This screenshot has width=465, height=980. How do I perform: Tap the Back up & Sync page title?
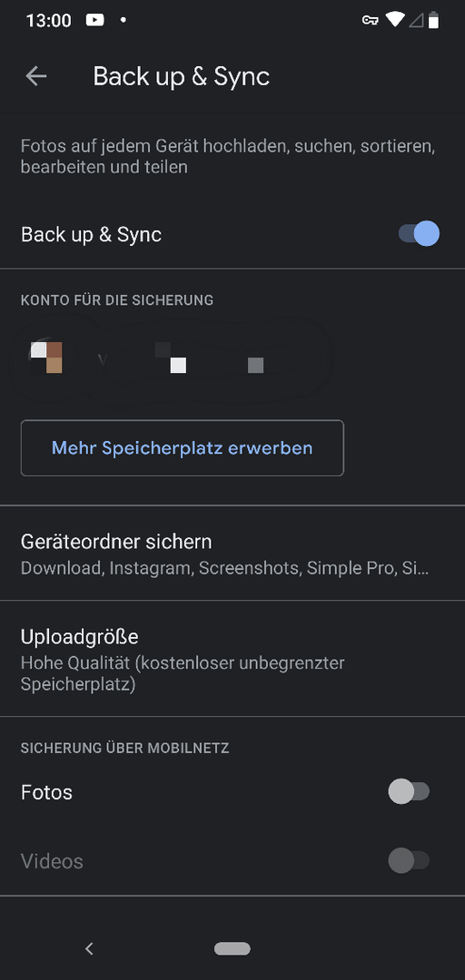182,76
